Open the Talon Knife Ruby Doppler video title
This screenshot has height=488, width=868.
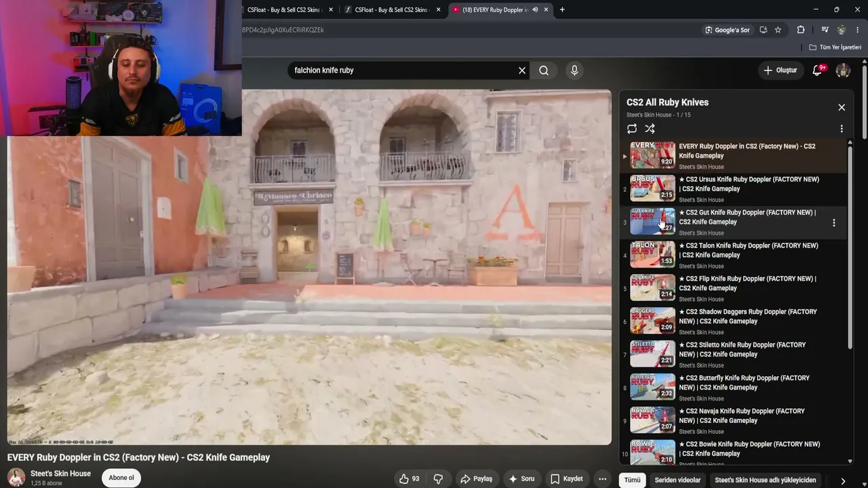[x=749, y=251]
